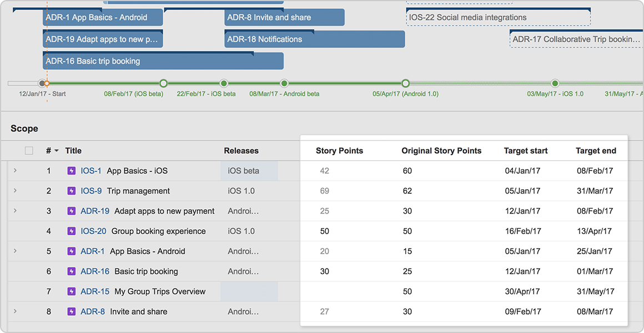Image resolution: width=644 pixels, height=333 pixels.
Task: Click the ADR-18 Notifications timeline bar
Action: tap(315, 39)
